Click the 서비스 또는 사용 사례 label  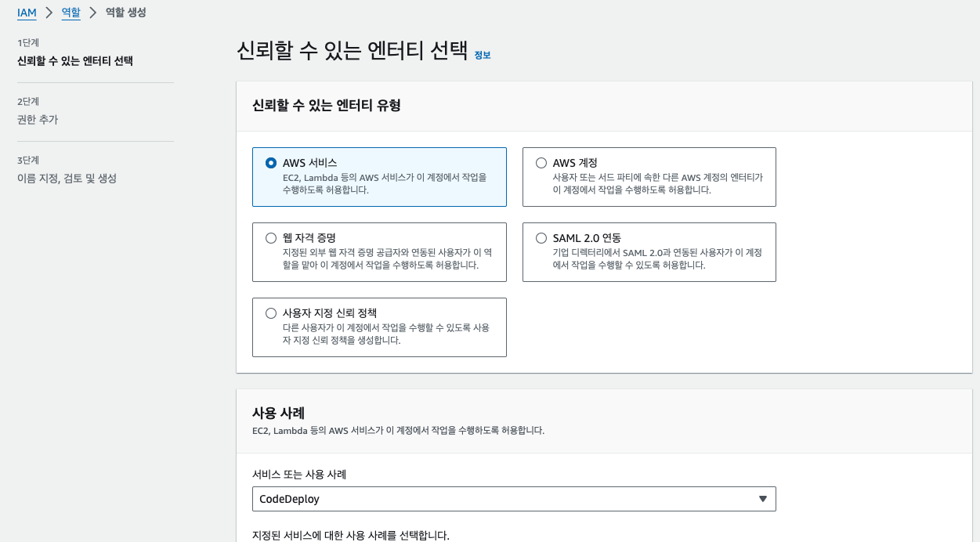point(299,475)
